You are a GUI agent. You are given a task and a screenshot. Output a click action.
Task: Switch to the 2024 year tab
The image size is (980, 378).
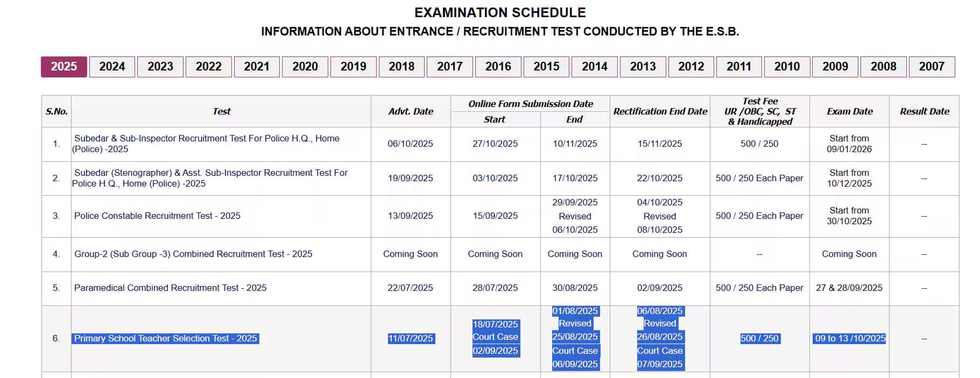point(112,67)
